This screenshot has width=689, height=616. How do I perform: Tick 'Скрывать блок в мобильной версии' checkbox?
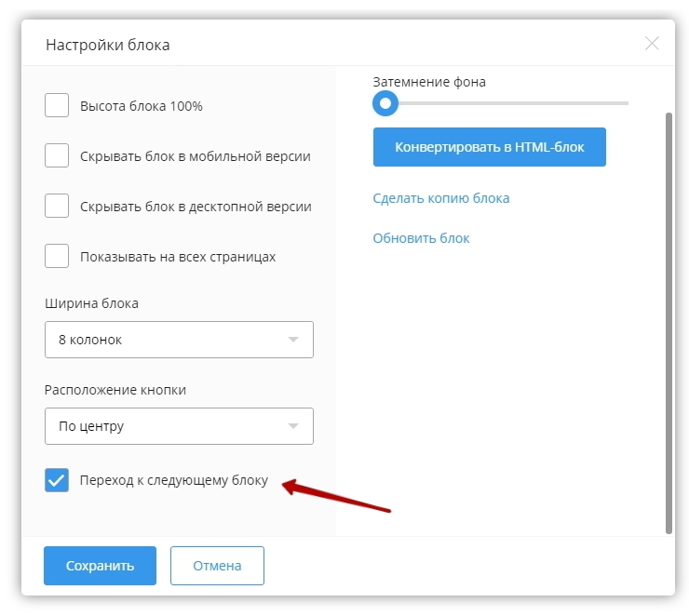coord(57,156)
